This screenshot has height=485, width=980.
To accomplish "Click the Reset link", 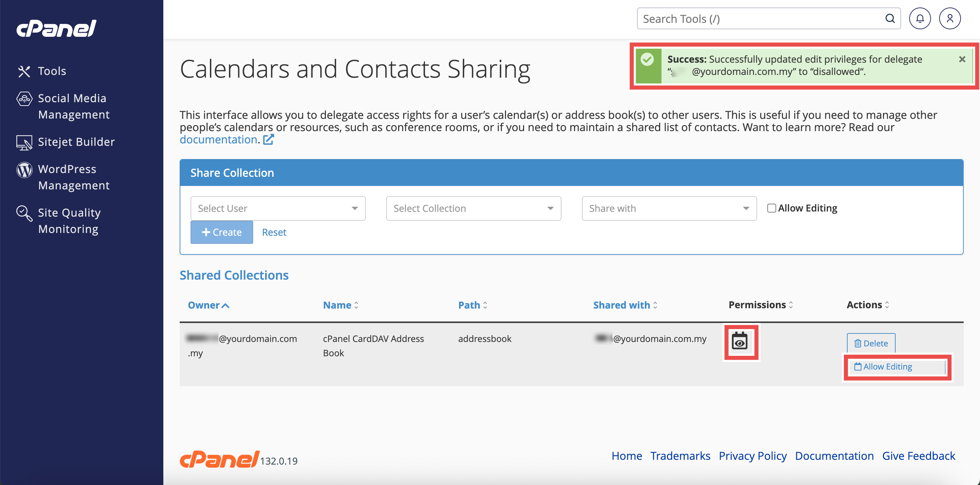I will pos(274,232).
